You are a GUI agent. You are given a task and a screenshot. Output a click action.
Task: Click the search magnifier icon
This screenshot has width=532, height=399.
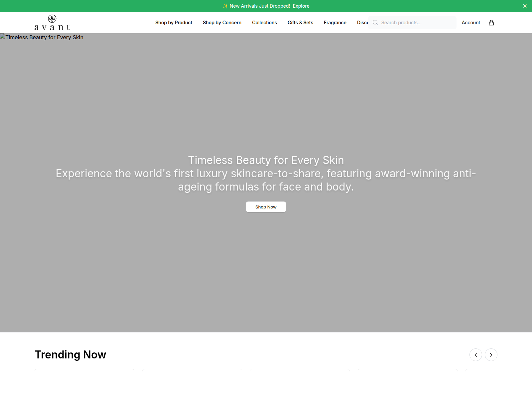point(375,23)
